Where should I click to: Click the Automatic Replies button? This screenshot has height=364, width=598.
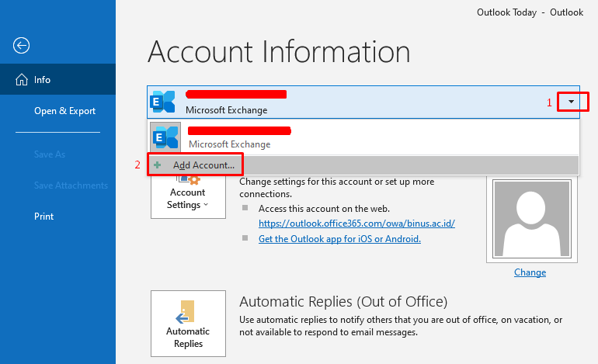[x=188, y=324]
